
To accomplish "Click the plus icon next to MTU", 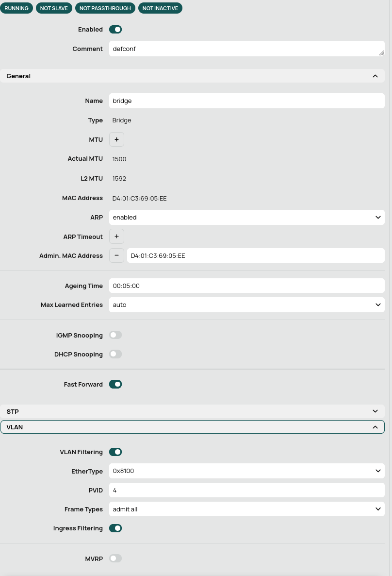I will 116,140.
